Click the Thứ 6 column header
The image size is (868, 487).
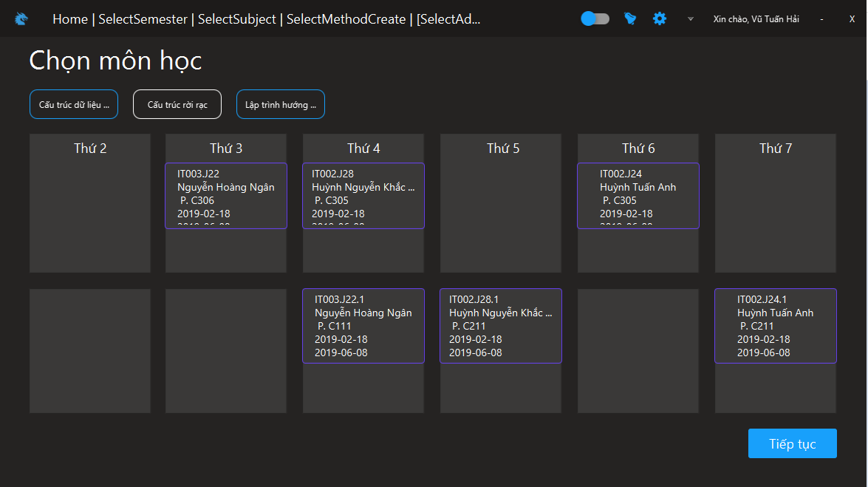coord(638,148)
